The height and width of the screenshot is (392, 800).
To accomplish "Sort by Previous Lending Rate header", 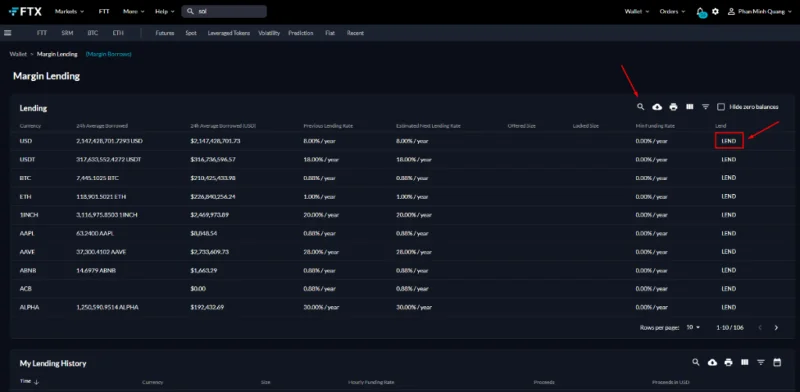I will 328,126.
